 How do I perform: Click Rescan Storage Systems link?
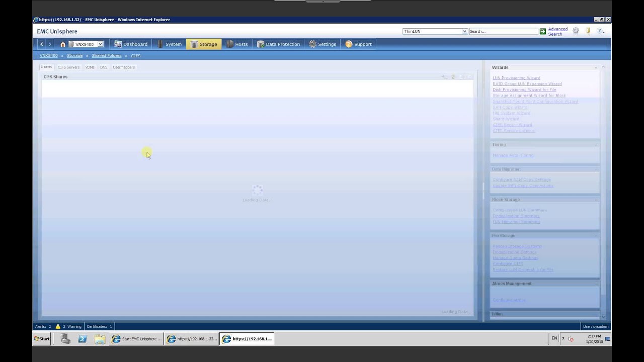[517, 246]
